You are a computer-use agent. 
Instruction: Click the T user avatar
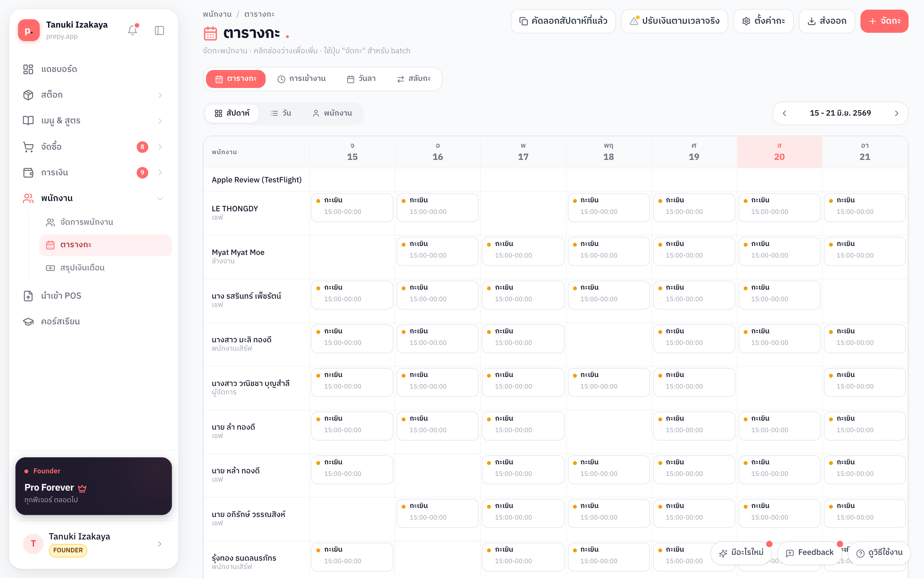[33, 544]
